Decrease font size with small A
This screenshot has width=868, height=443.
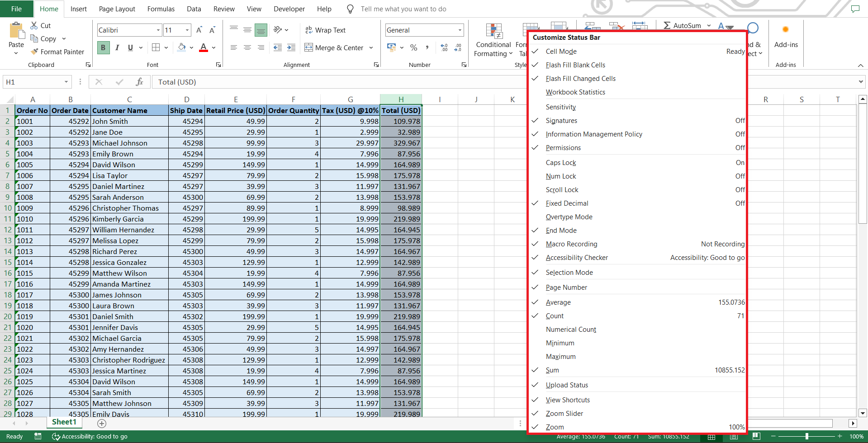point(212,30)
